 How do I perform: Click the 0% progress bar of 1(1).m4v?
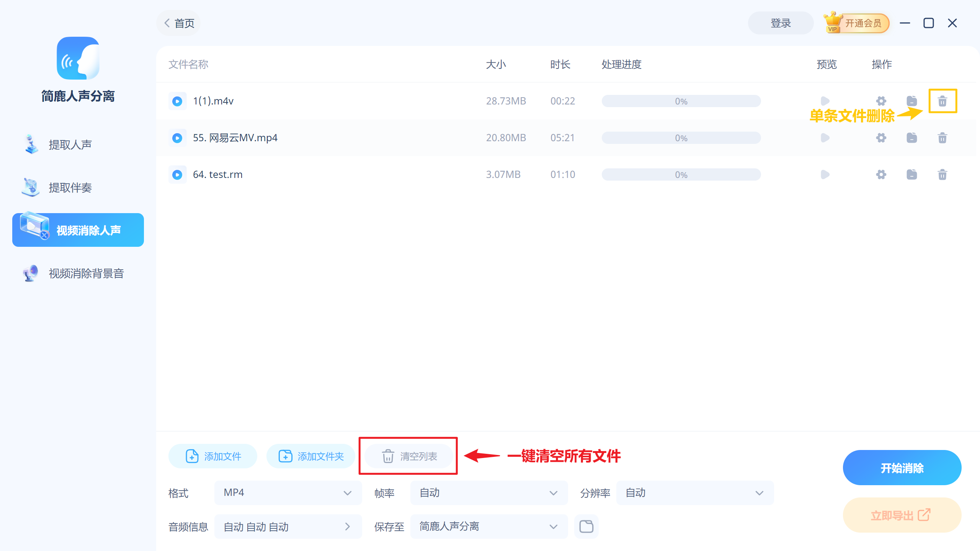pyautogui.click(x=681, y=101)
